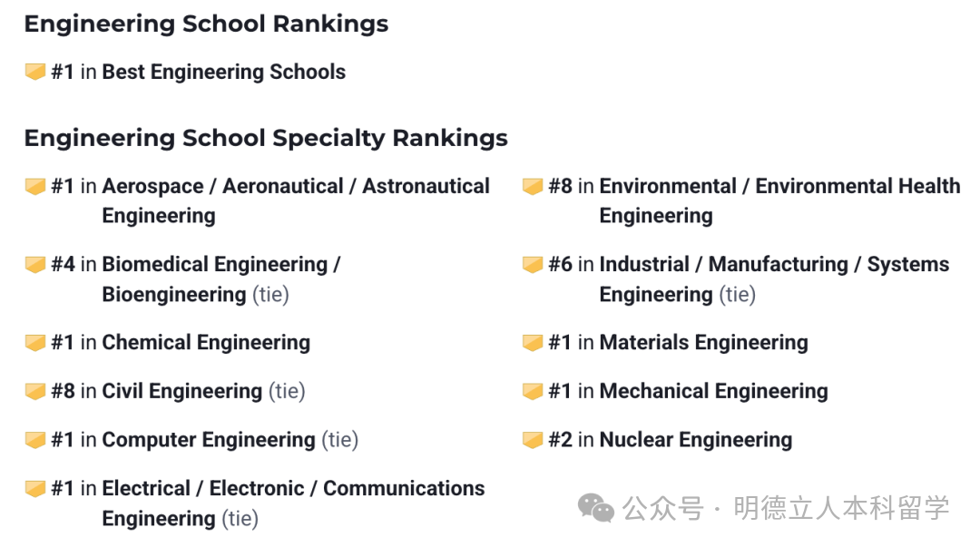Image resolution: width=980 pixels, height=547 pixels.
Task: Click the badge icon beside Best Engineering Schools
Action: (35, 72)
